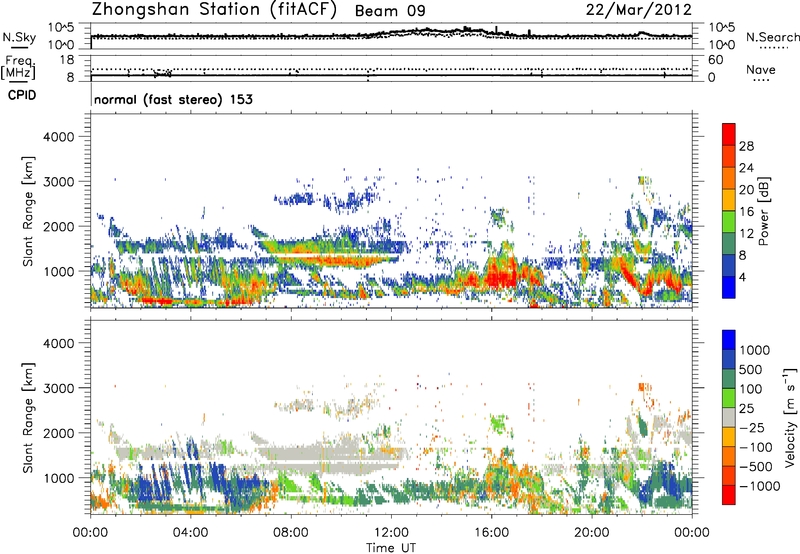800x554 pixels.
Task: Click the red bottom of the velocity colorbar
Action: pyautogui.click(x=729, y=495)
